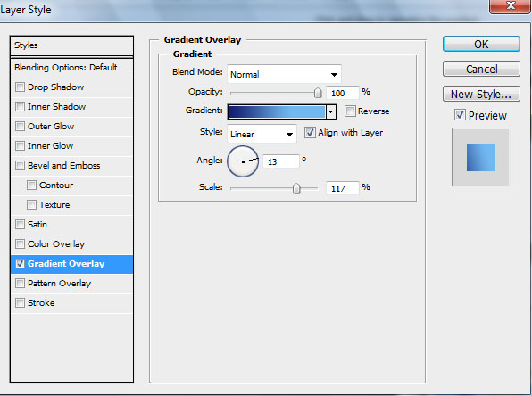Screen dimensions: 532x396
Task: Expand the gradient picker arrow
Action: click(x=331, y=111)
